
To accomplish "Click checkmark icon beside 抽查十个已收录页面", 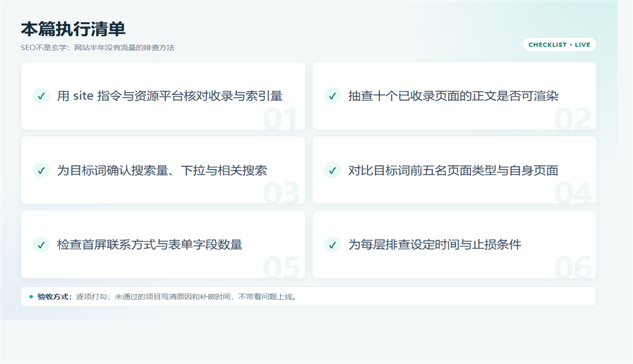I will (332, 95).
